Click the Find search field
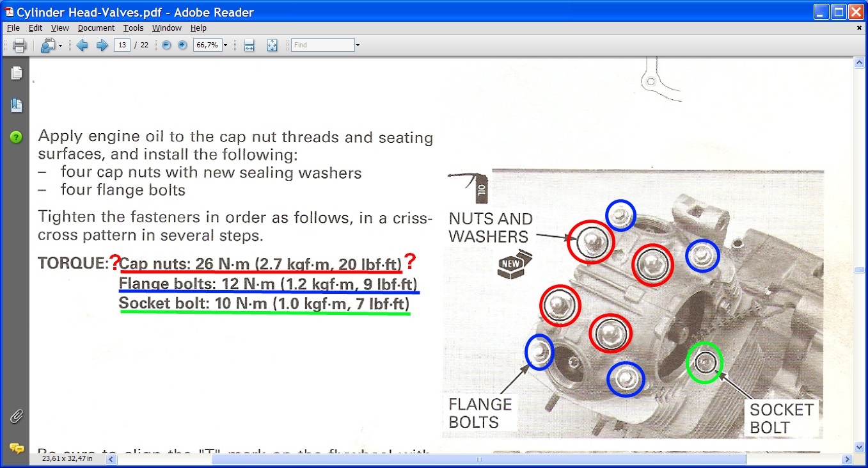The height and width of the screenshot is (468, 868). click(322, 45)
